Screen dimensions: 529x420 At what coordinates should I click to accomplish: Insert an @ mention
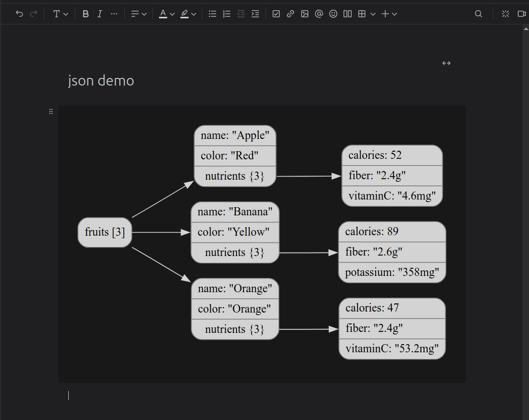pyautogui.click(x=319, y=14)
